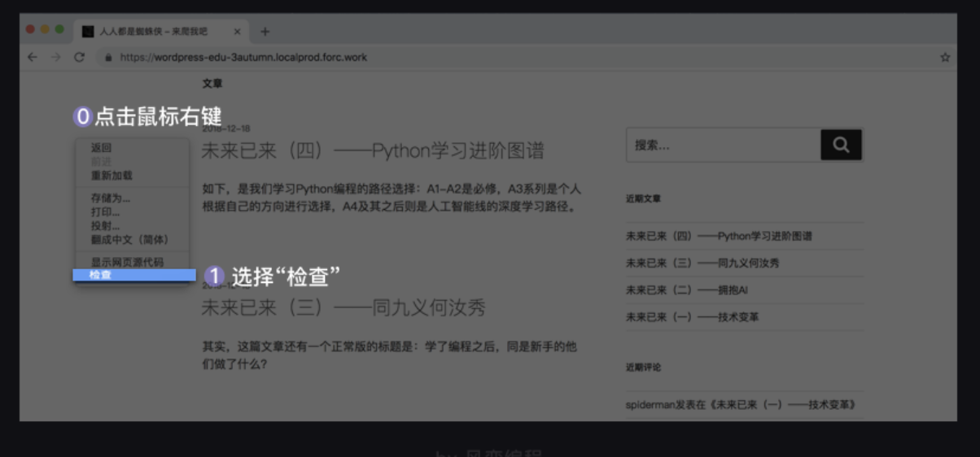This screenshot has width=980, height=457.
Task: Open a new tab with the plus button
Action: point(265,32)
